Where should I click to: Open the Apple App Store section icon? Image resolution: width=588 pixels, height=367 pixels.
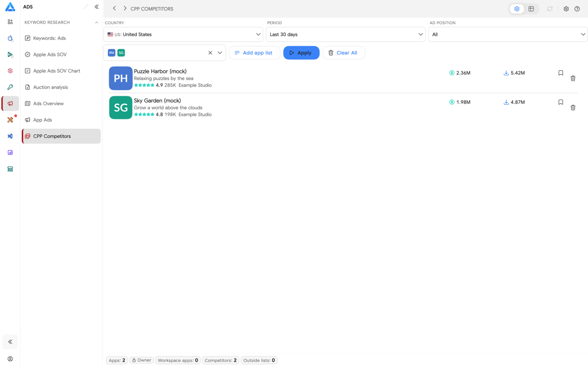(10, 38)
